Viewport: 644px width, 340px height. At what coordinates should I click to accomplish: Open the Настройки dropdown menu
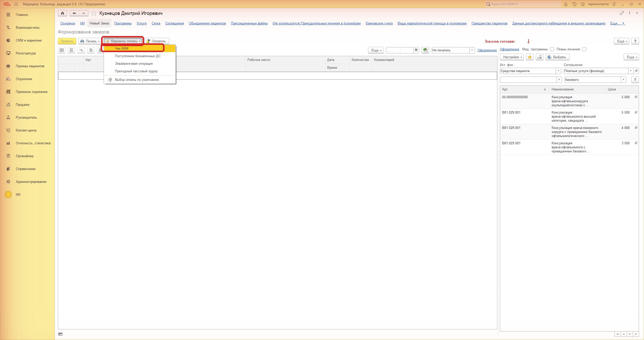click(512, 57)
